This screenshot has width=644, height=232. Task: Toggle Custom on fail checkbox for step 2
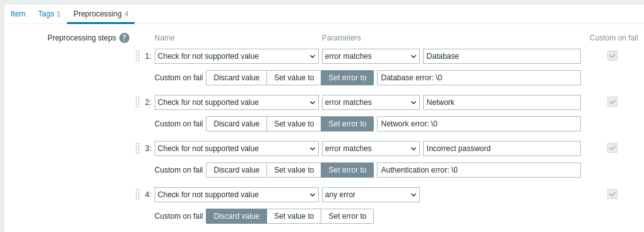click(x=612, y=102)
